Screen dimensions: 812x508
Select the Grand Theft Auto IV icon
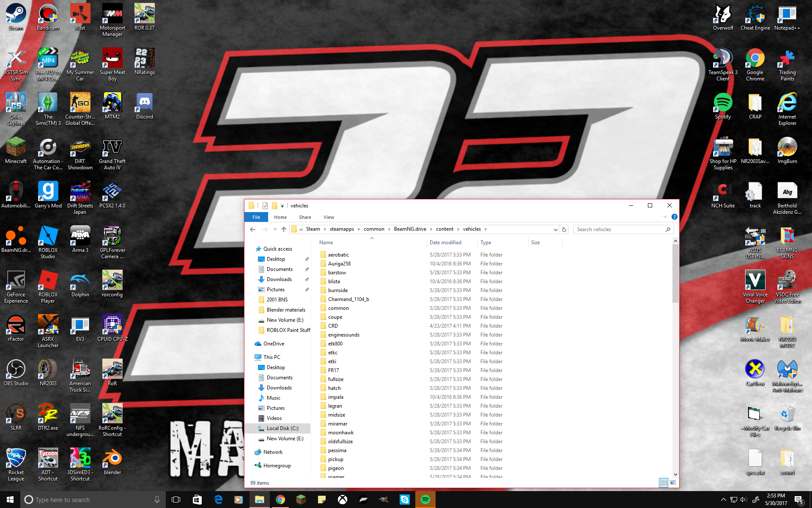[x=112, y=154]
